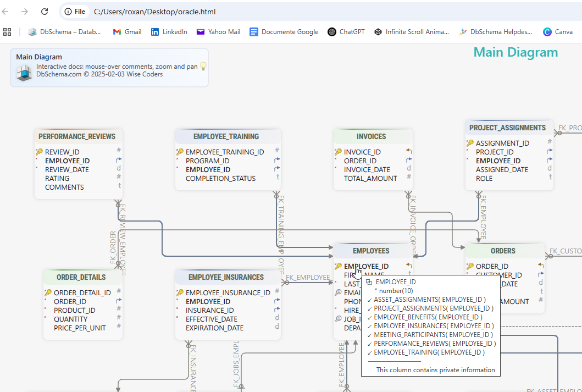
Task: Select the TOTAL_AMOUNT column in INVOICES
Action: pyautogui.click(x=370, y=179)
